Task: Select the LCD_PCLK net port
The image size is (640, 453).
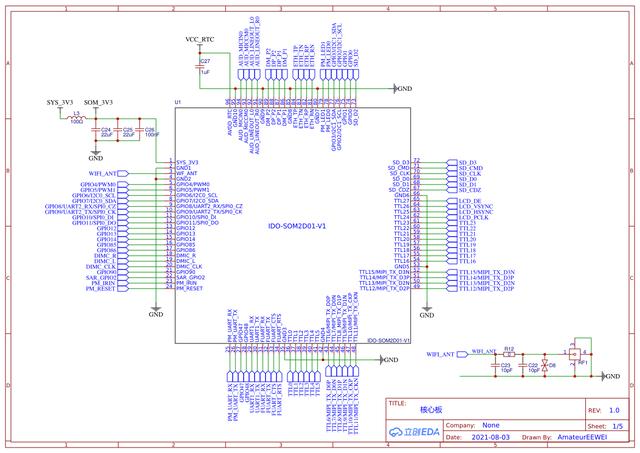Action: pyautogui.click(x=468, y=218)
